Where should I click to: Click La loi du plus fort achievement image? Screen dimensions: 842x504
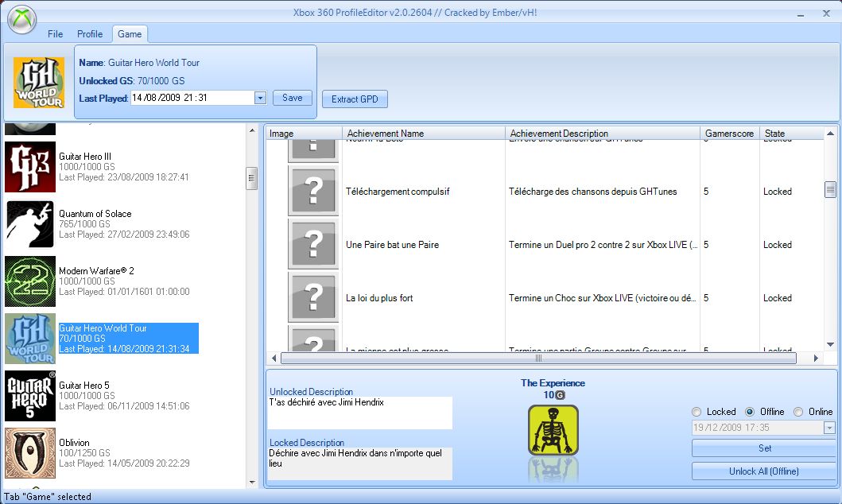[313, 297]
